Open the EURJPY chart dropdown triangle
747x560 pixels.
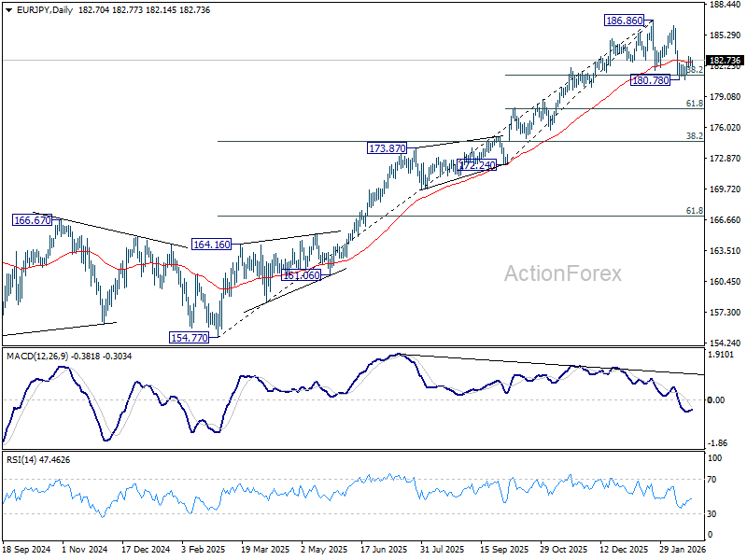pos(8,10)
